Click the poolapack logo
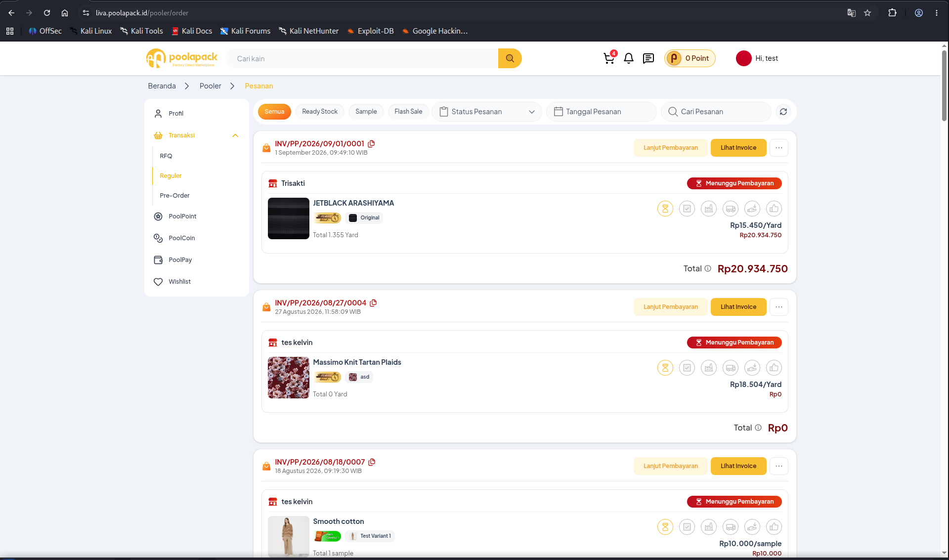 point(182,58)
